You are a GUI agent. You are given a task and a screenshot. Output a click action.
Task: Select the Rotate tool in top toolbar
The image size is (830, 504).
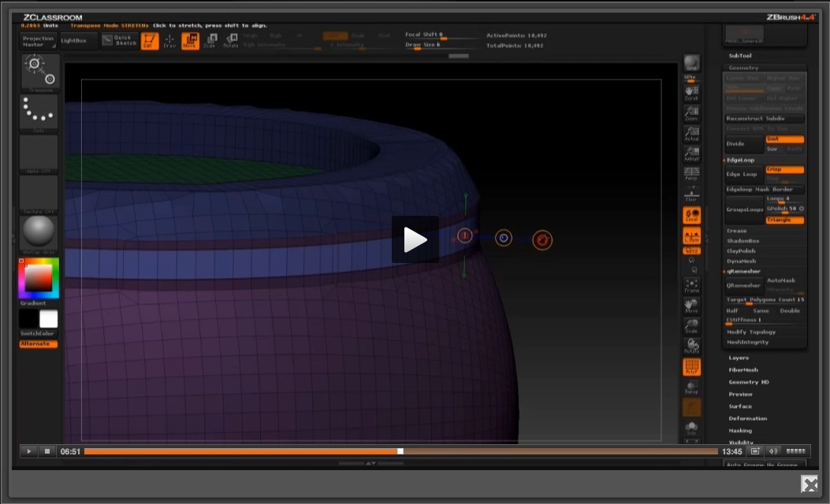230,40
